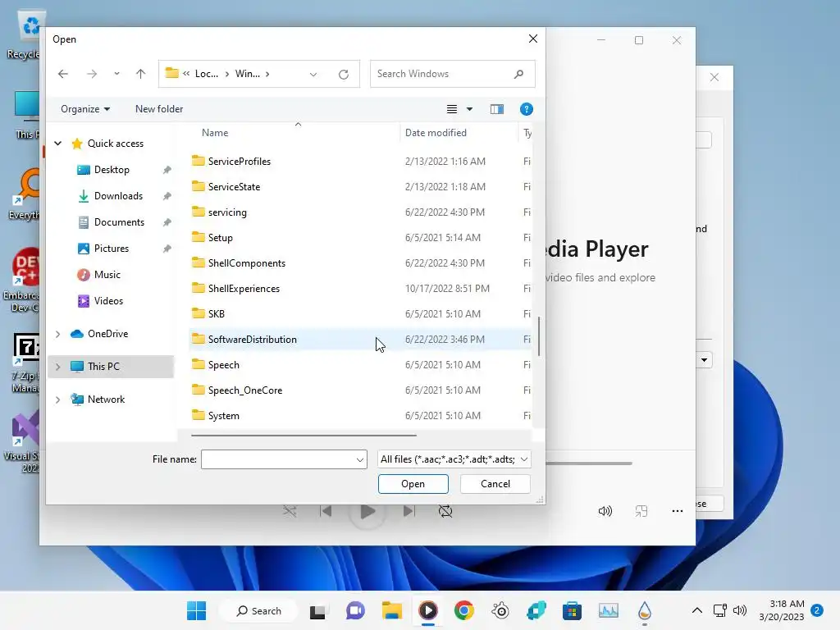
Task: Select Music in navigation pane
Action: (107, 275)
